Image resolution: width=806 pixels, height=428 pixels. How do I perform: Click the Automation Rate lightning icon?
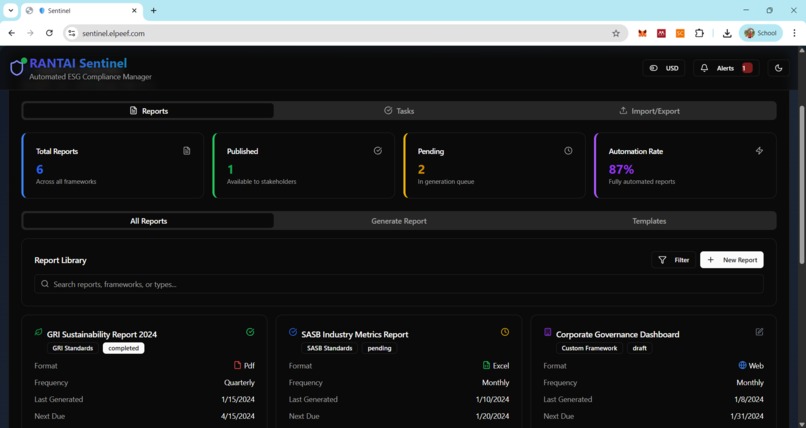click(x=759, y=151)
